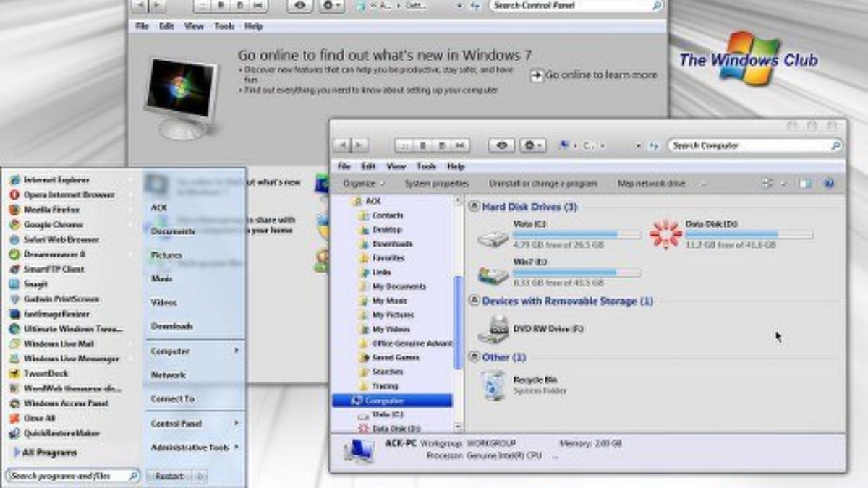This screenshot has width=868, height=488.
Task: Select the Recycle Bin icon
Action: pyautogui.click(x=493, y=385)
